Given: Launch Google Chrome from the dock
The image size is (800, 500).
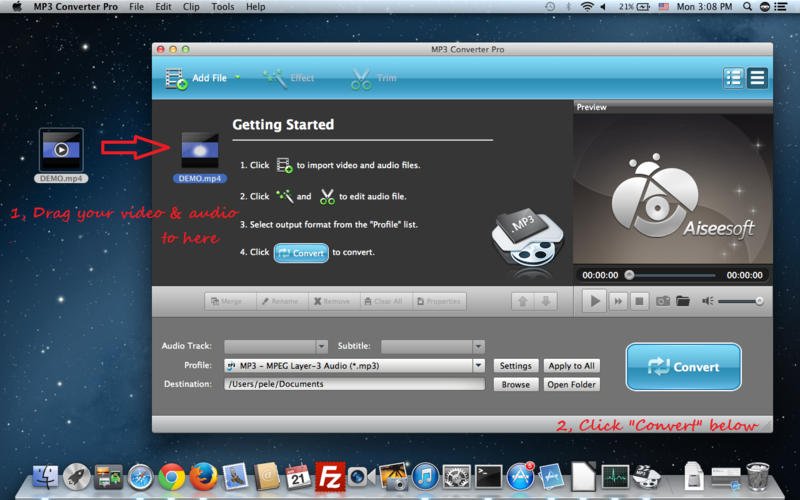Looking at the screenshot, I should (x=172, y=477).
